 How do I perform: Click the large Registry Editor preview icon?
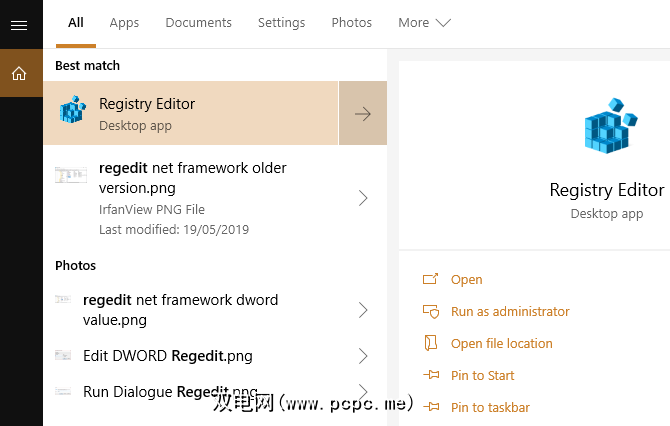(x=607, y=130)
